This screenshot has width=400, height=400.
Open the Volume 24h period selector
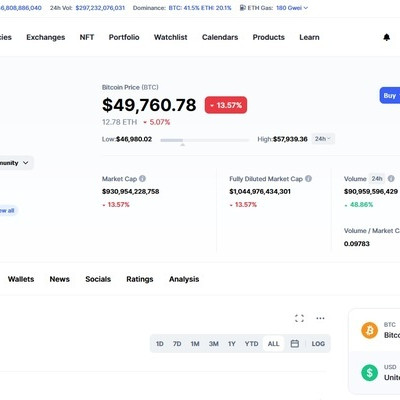point(377,179)
